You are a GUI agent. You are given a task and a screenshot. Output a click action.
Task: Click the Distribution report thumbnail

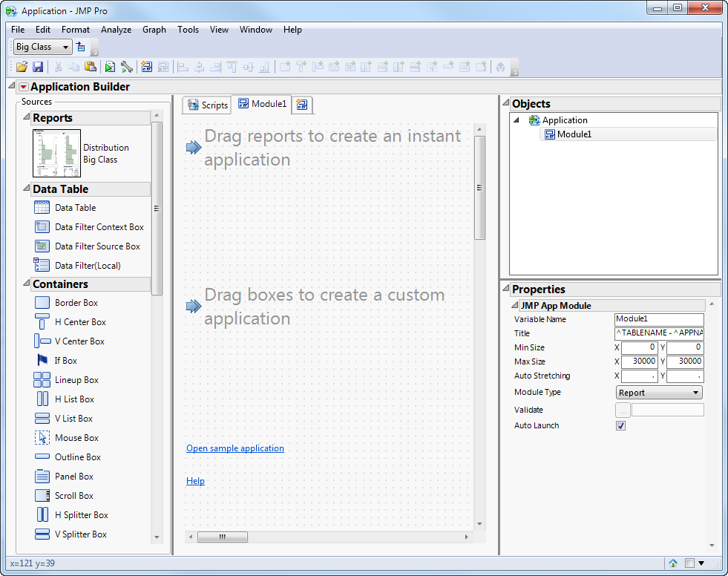[56, 154]
